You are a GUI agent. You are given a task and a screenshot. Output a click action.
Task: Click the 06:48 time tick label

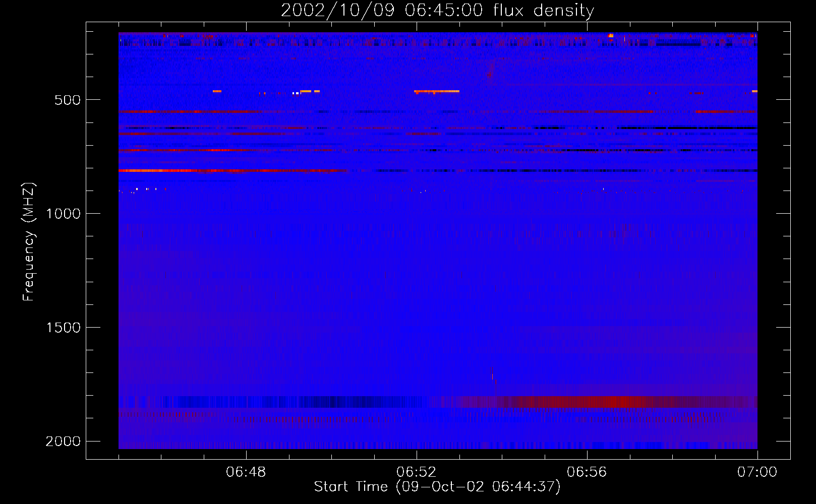(x=246, y=472)
